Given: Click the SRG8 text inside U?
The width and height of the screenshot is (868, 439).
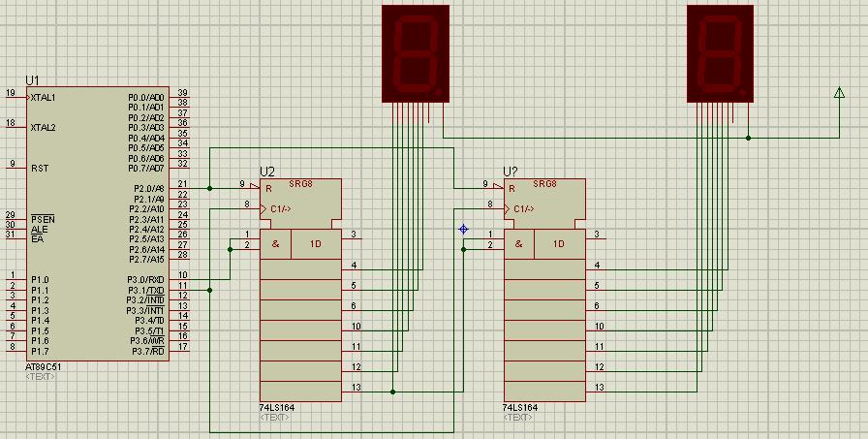Looking at the screenshot, I should pos(544,184).
